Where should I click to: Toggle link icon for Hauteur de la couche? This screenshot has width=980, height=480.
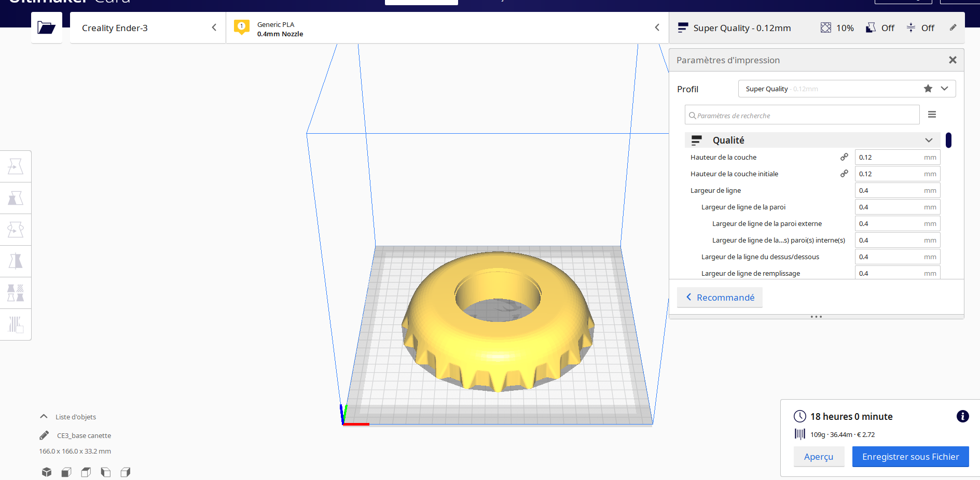click(x=844, y=157)
